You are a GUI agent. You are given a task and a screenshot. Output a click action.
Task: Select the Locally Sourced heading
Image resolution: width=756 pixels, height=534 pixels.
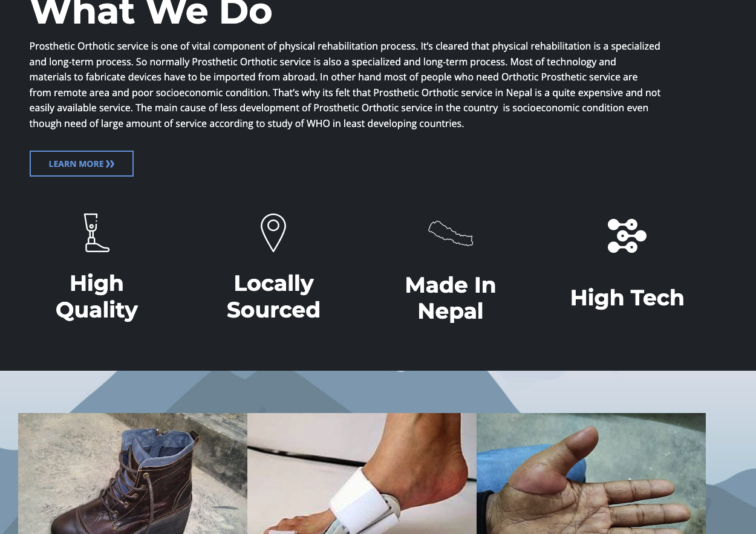coord(273,296)
